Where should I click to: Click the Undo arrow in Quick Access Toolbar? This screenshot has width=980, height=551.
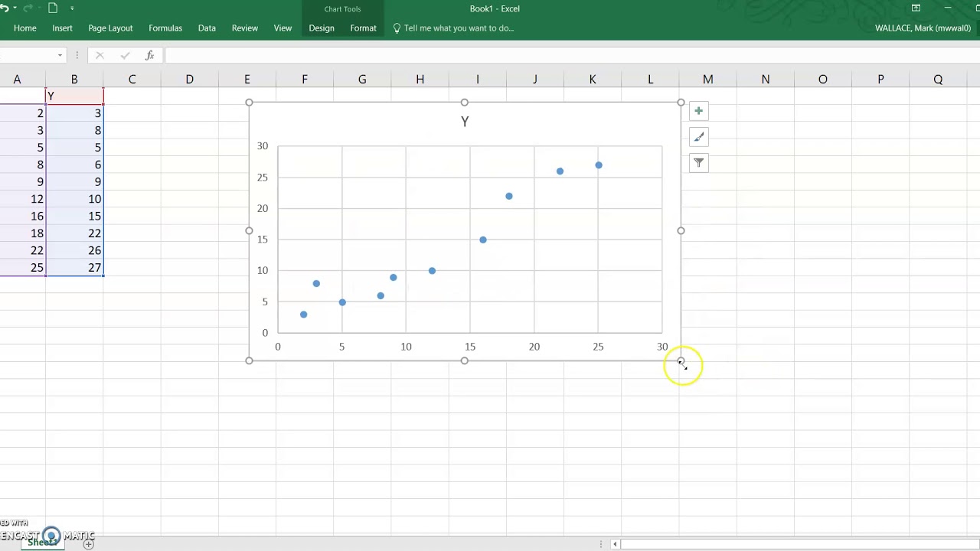(x=4, y=8)
